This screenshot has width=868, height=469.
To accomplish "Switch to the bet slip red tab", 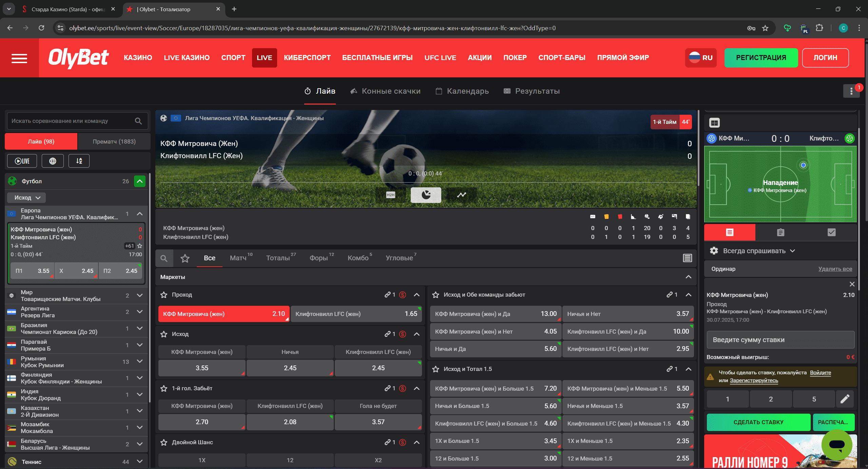I will (730, 232).
